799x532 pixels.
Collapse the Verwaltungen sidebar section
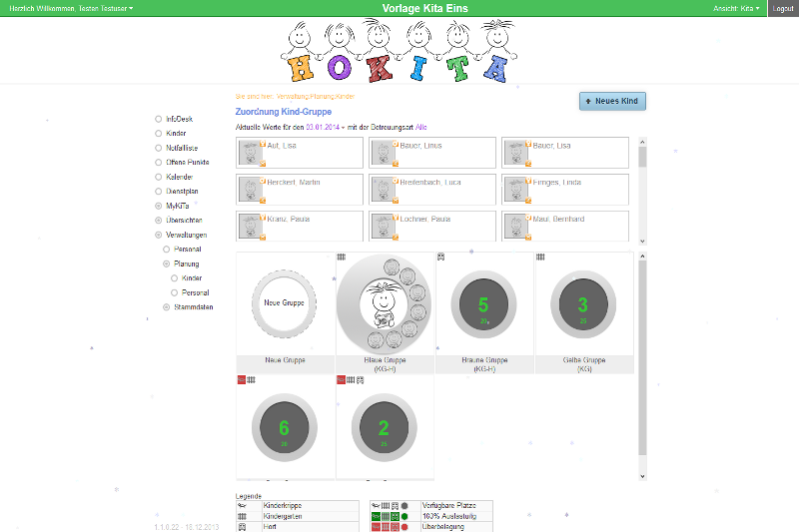(x=159, y=235)
